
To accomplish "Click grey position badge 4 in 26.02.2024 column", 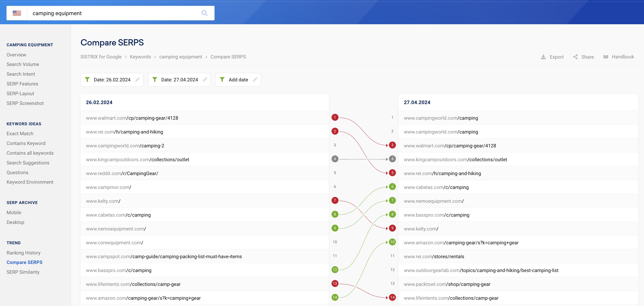I will point(335,159).
